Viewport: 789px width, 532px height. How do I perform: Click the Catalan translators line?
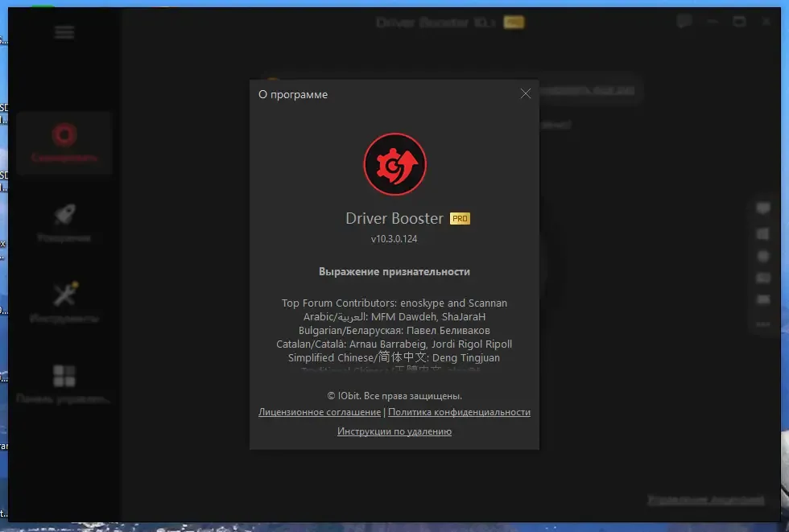point(394,344)
